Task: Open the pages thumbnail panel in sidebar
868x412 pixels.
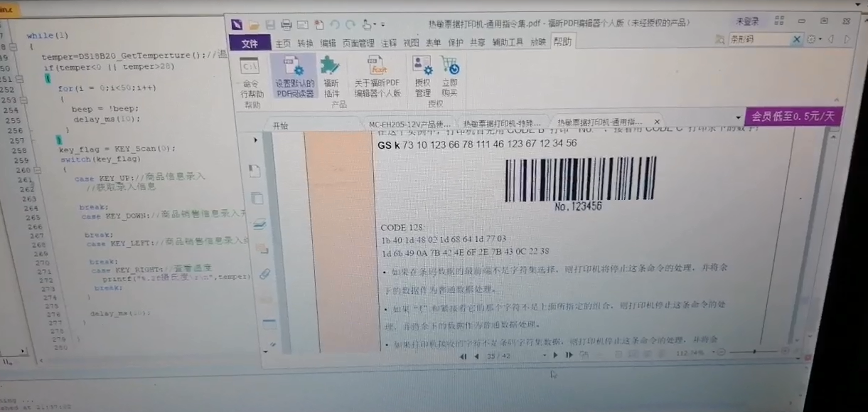Action: point(257,198)
